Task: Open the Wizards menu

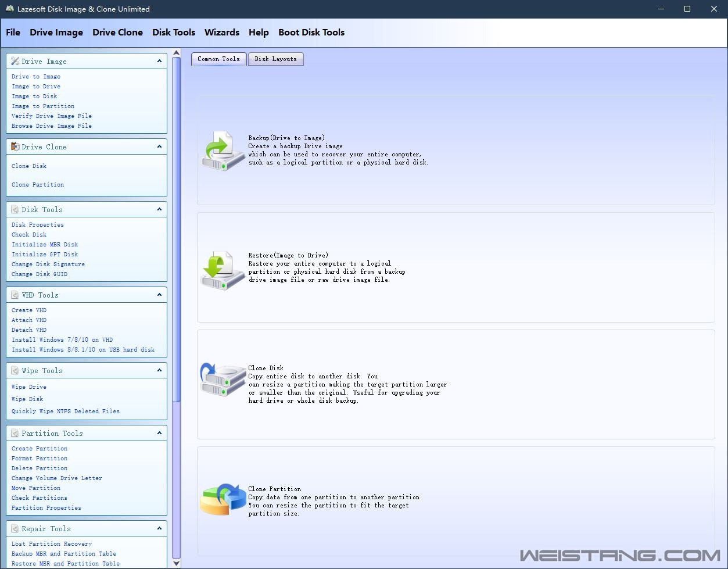Action: (222, 33)
